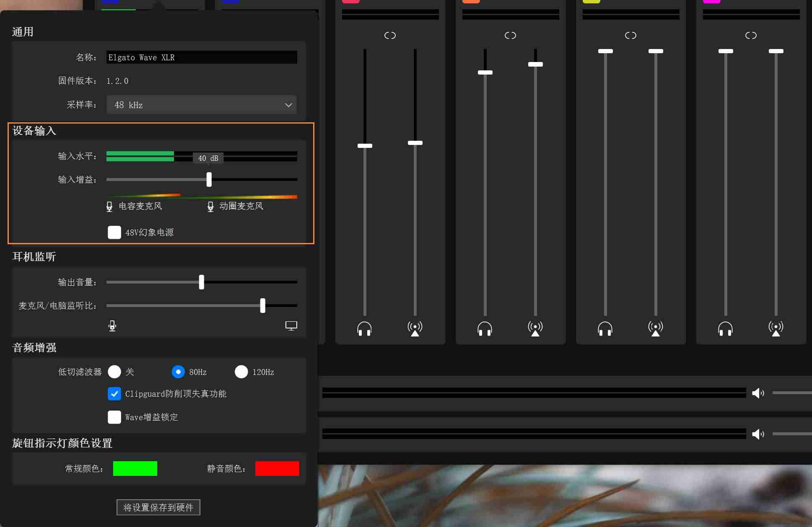The height and width of the screenshot is (527, 812).
Task: Click the 动圈麦克风 label text
Action: tap(241, 206)
